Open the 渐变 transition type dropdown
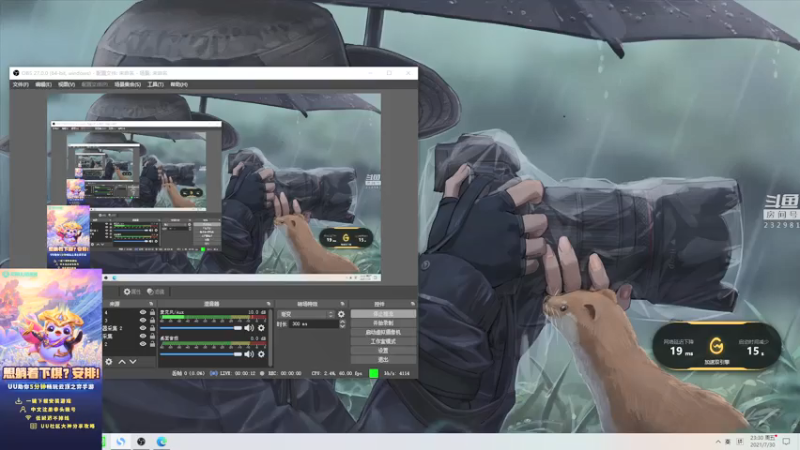 [x=306, y=314]
